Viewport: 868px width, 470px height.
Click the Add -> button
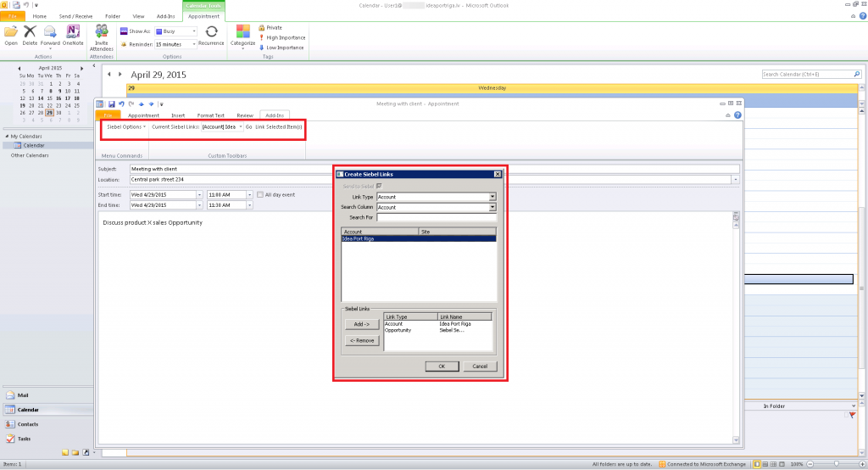tap(362, 324)
